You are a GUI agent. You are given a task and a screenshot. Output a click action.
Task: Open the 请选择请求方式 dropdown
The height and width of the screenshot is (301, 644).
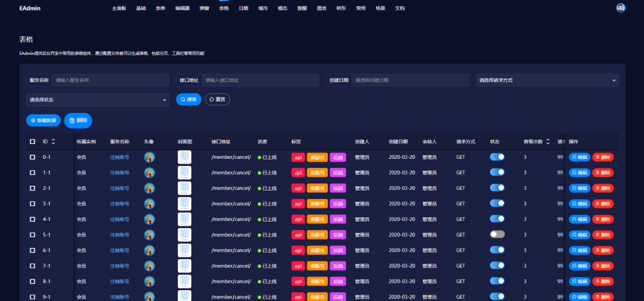point(547,80)
